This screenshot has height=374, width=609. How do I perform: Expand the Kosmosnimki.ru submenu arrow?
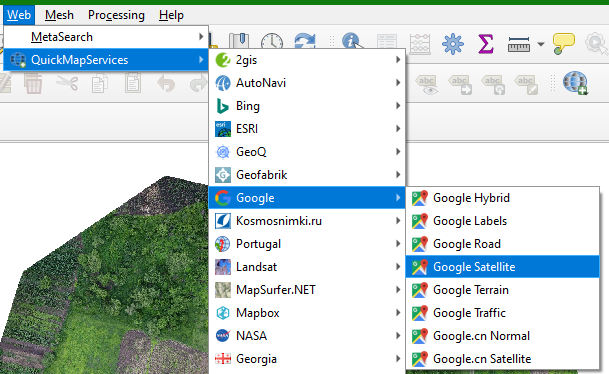click(x=398, y=221)
